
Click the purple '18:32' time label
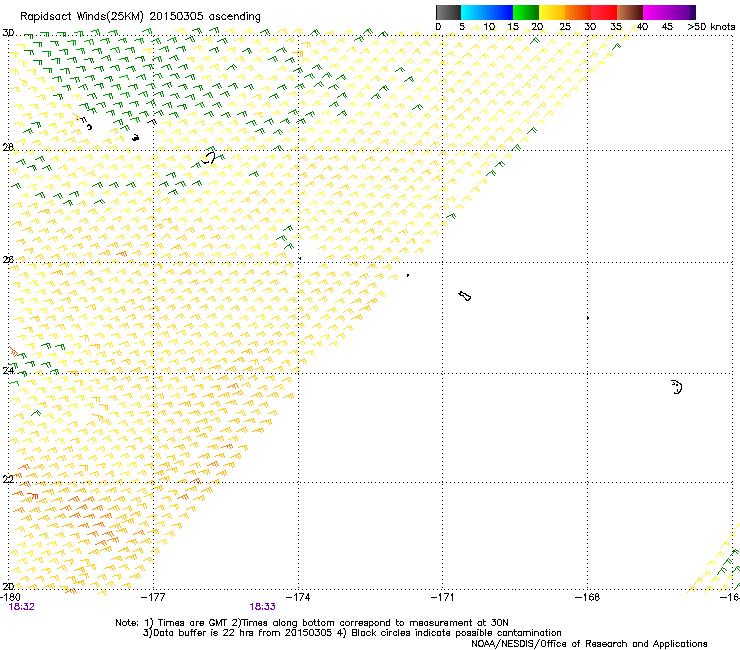pos(22,607)
